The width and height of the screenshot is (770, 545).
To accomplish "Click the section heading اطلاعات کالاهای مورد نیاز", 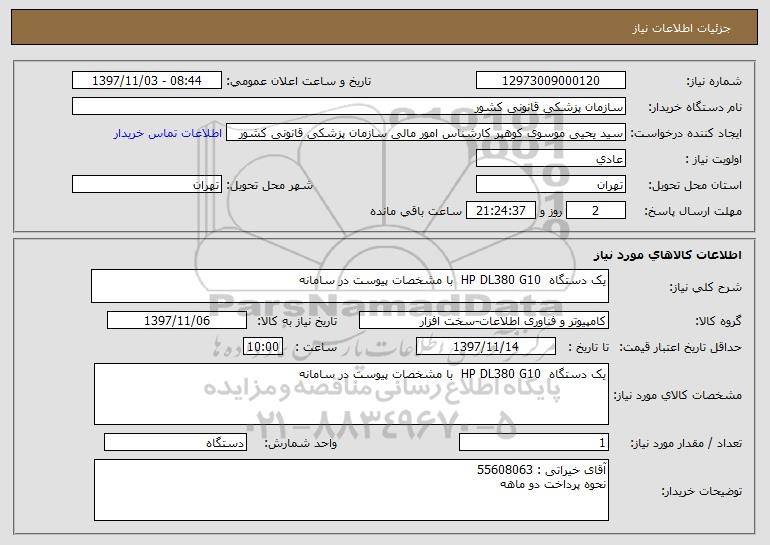I will coord(667,255).
